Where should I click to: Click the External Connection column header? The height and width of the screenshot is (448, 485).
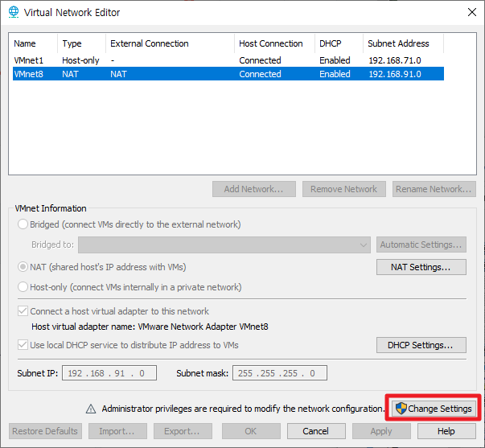pyautogui.click(x=171, y=43)
